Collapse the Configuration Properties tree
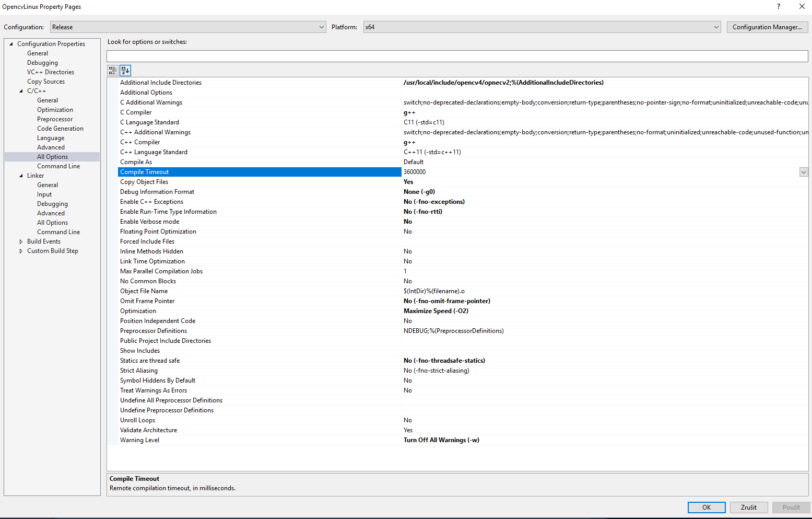The height and width of the screenshot is (519, 812). [x=11, y=43]
